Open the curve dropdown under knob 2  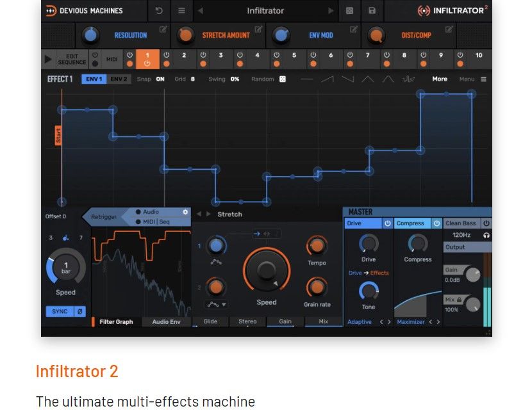point(216,304)
